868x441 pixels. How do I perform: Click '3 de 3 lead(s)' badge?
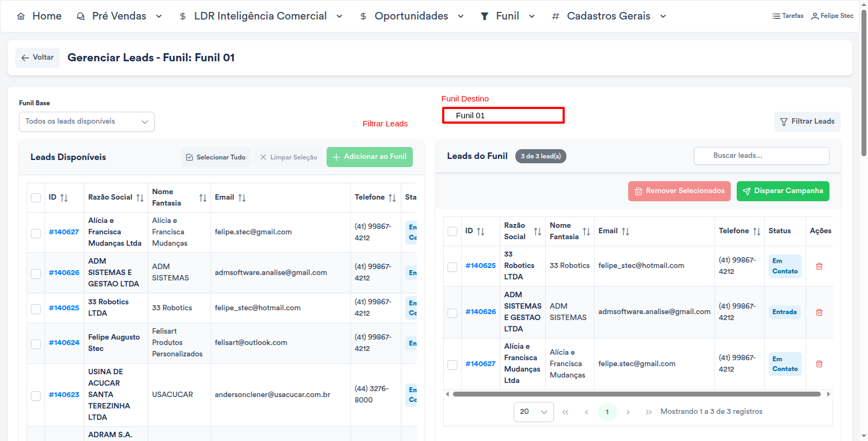click(541, 156)
